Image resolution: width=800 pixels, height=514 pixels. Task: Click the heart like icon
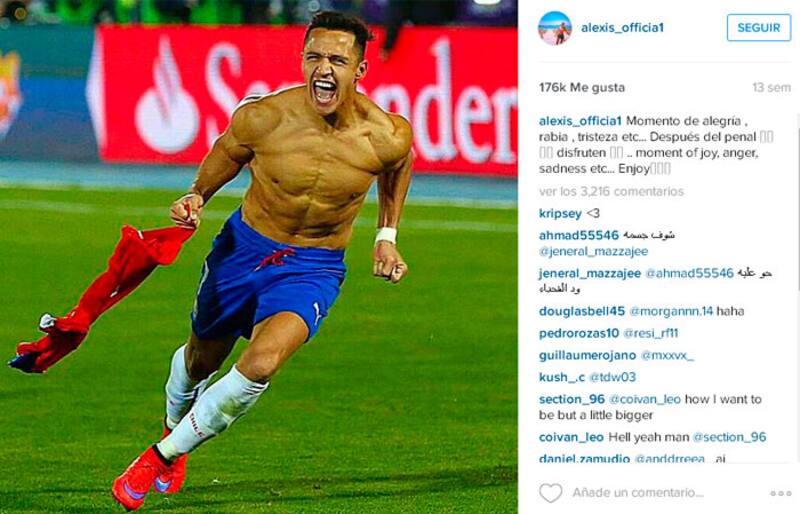(x=551, y=493)
